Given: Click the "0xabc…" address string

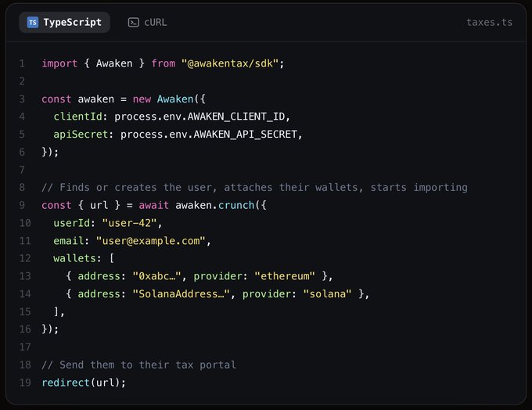Looking at the screenshot, I should 156,276.
